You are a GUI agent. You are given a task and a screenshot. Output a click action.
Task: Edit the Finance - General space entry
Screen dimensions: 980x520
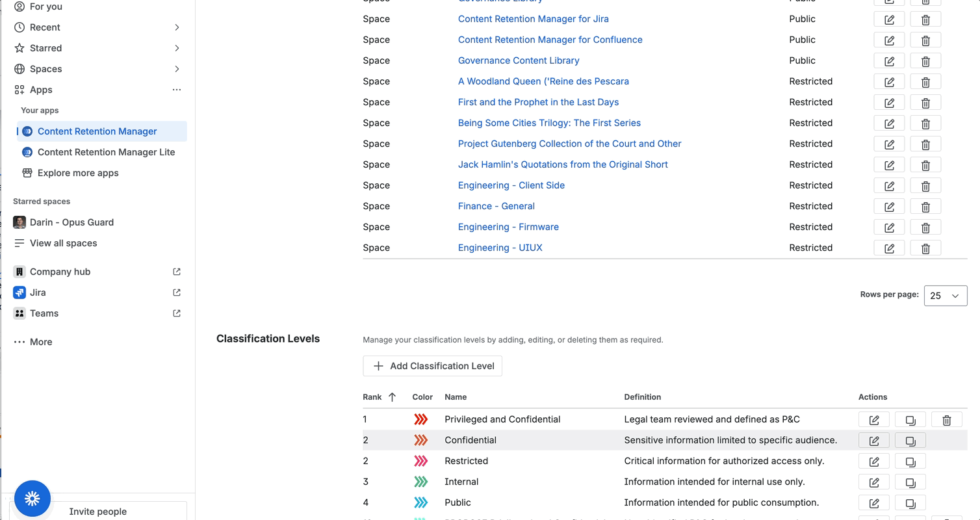pos(889,207)
